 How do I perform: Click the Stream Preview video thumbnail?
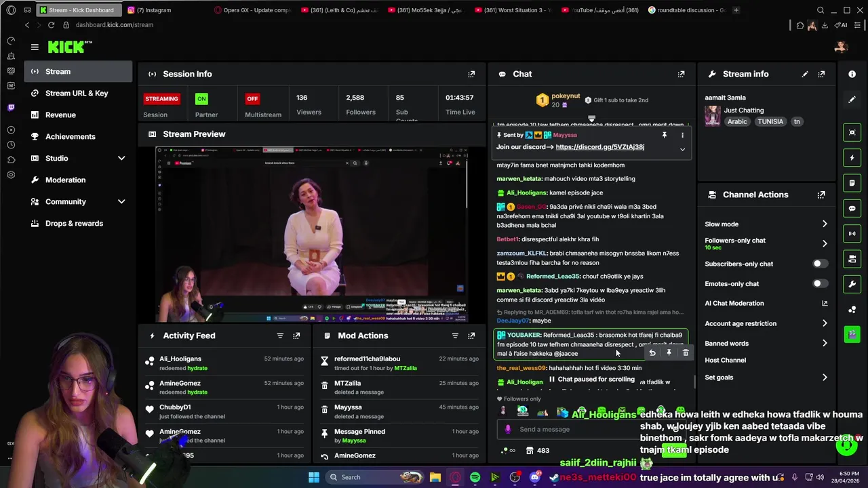coord(312,234)
